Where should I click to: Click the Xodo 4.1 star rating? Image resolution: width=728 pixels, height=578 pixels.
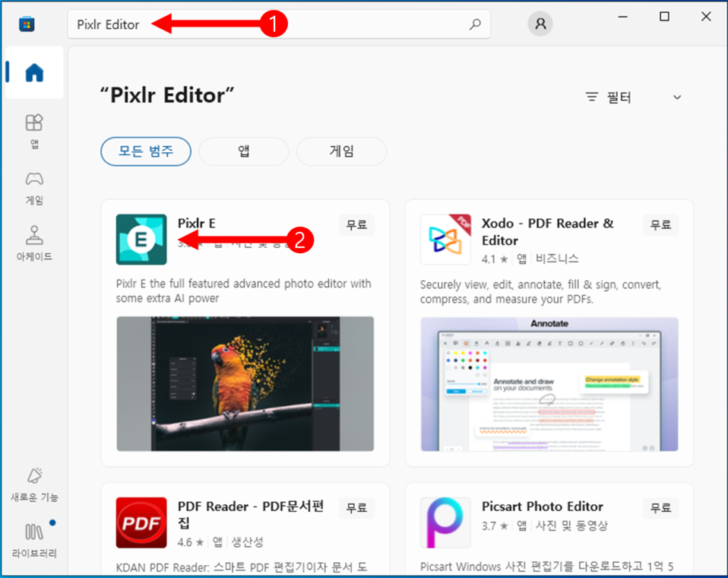[495, 259]
